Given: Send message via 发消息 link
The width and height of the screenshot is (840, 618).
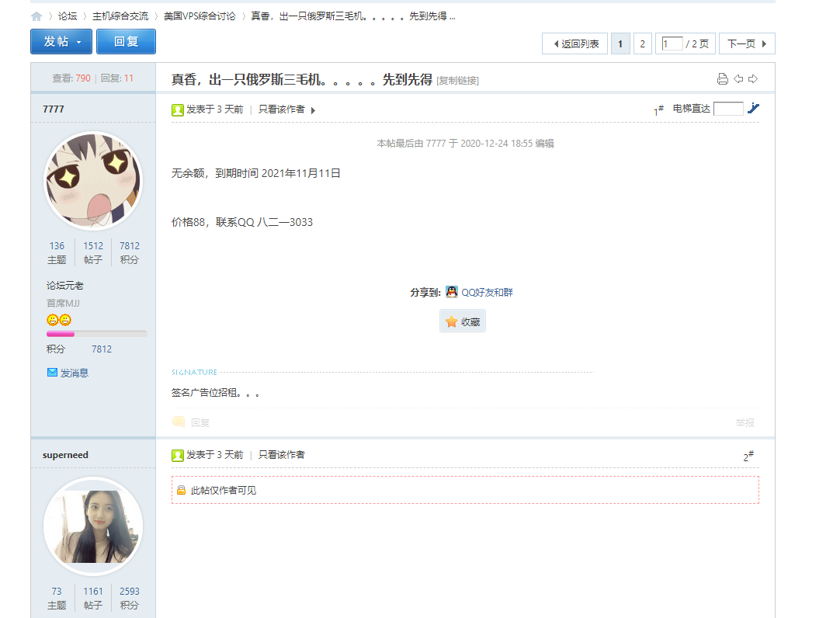Looking at the screenshot, I should [x=74, y=373].
